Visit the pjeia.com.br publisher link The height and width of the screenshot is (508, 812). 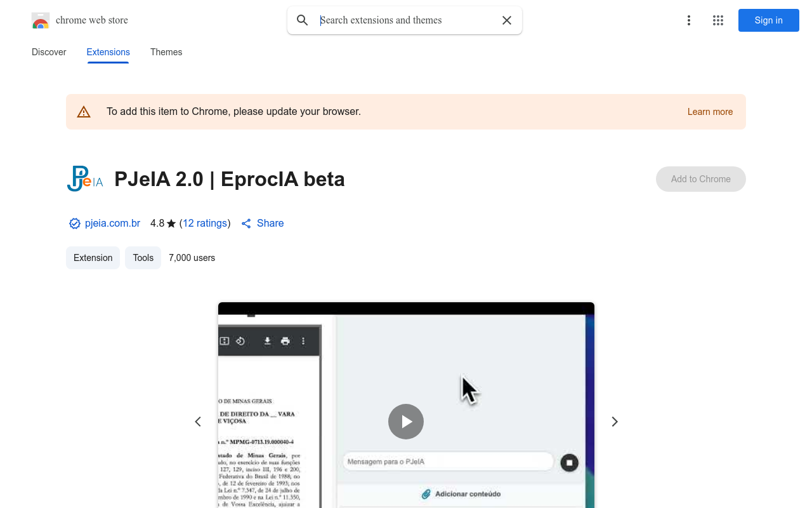click(112, 224)
